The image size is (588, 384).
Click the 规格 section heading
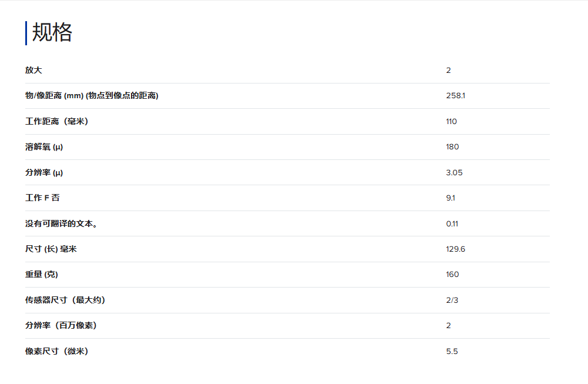click(x=52, y=33)
